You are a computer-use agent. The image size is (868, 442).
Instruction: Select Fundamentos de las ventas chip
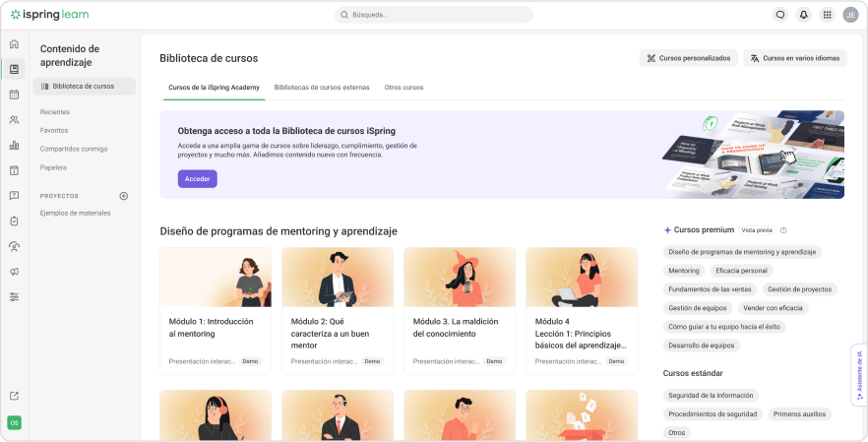[710, 289]
